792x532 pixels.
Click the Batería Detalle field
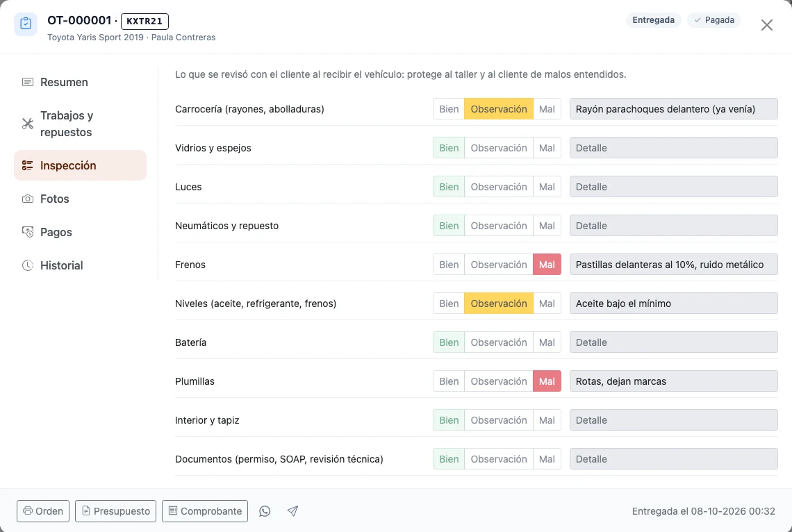click(x=674, y=342)
